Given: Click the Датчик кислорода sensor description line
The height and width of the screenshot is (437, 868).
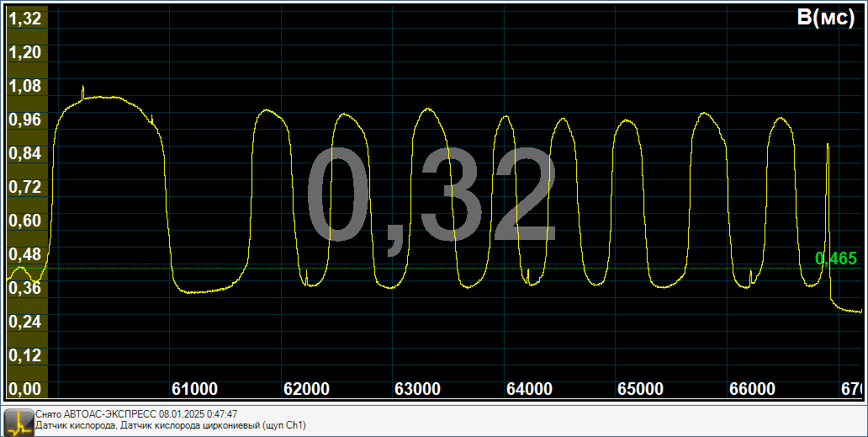Looking at the screenshot, I should [x=171, y=426].
